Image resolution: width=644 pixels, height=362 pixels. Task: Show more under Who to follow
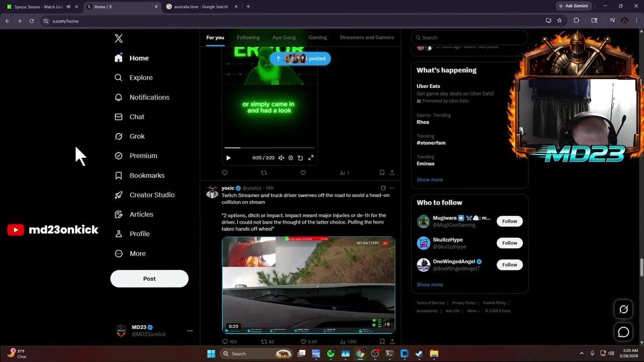pos(430,285)
